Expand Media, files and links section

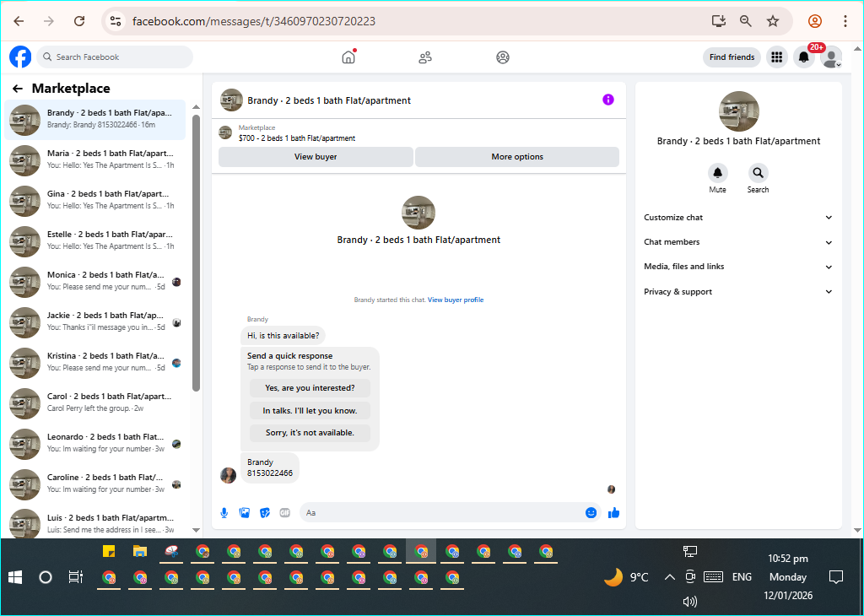pyautogui.click(x=738, y=267)
